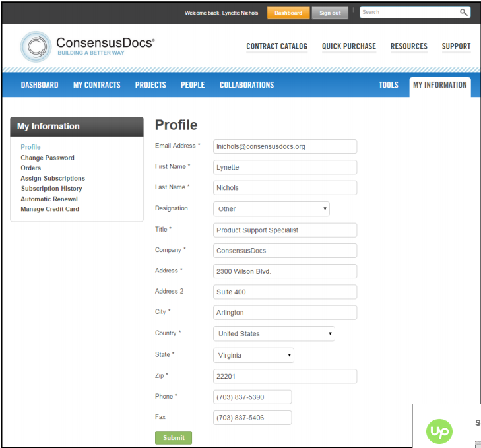Viewport: 481px width, 448px height.
Task: Open the Designation dropdown
Action: [271, 209]
